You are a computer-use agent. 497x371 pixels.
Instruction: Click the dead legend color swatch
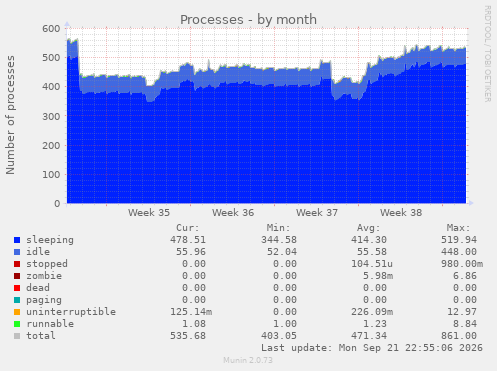click(x=17, y=288)
